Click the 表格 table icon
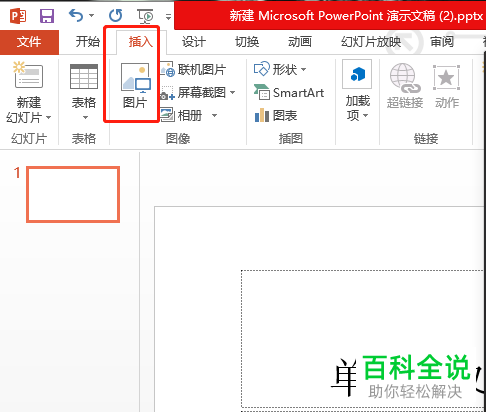The width and height of the screenshot is (486, 412). [84, 77]
